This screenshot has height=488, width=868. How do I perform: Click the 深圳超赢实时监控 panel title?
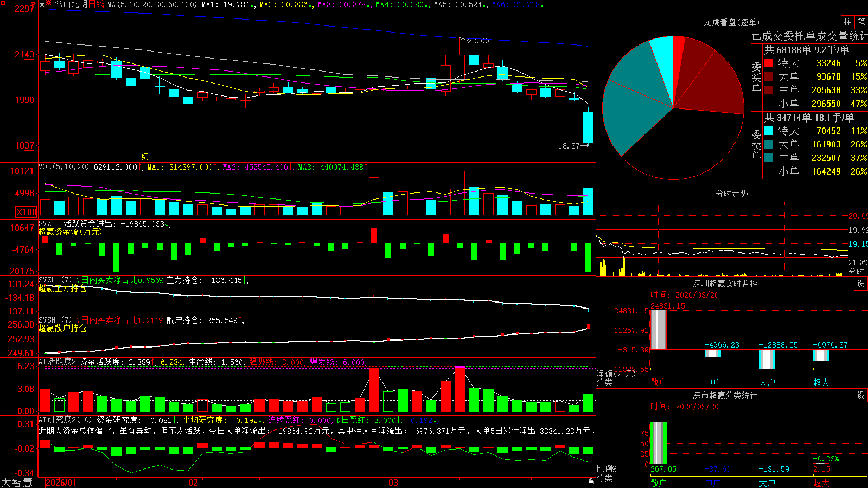tap(725, 284)
